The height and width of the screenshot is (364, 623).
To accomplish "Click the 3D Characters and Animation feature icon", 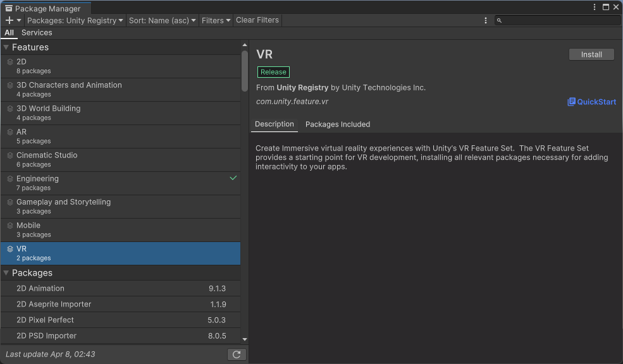I will [x=10, y=85].
